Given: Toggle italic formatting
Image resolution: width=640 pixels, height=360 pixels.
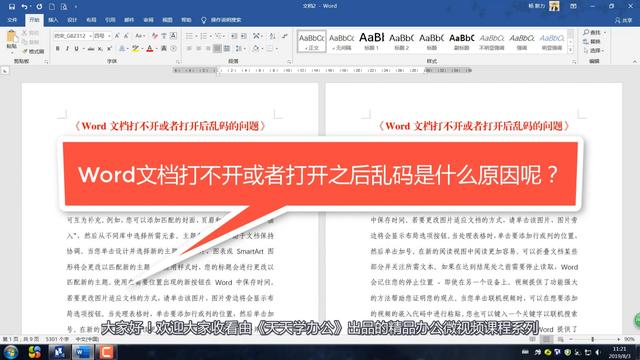Looking at the screenshot, I should point(67,49).
